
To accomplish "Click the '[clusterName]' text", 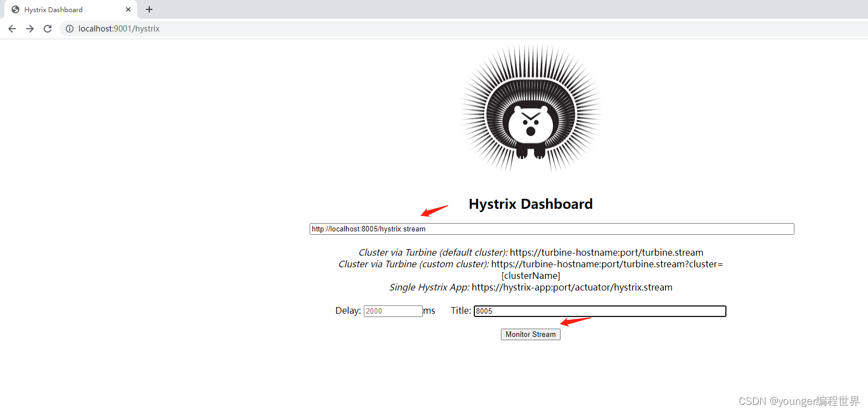I will [x=531, y=276].
